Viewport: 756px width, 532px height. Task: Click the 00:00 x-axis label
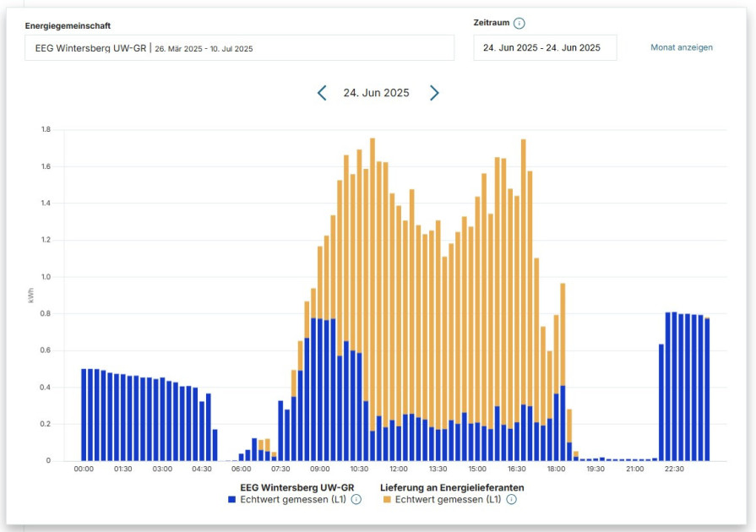pos(84,469)
